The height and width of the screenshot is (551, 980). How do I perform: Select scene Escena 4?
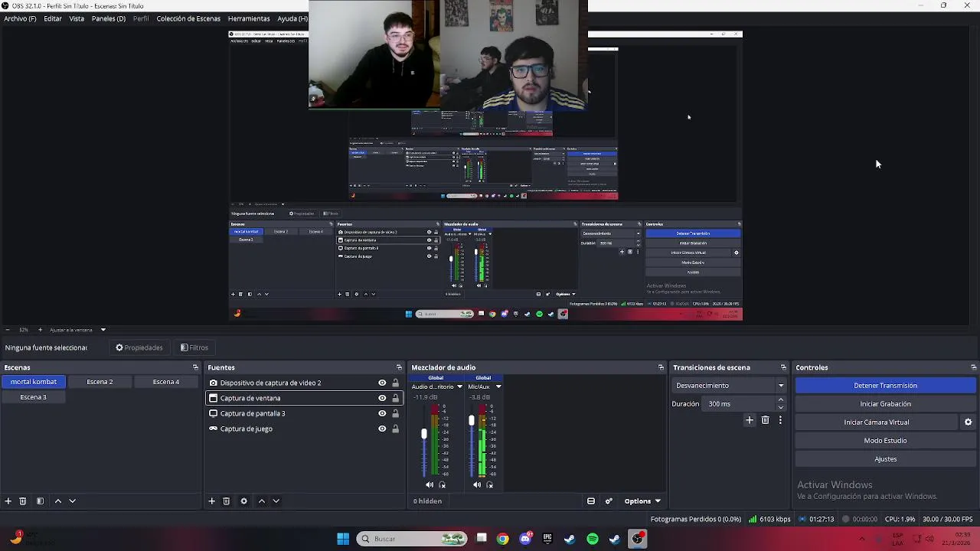click(x=166, y=382)
